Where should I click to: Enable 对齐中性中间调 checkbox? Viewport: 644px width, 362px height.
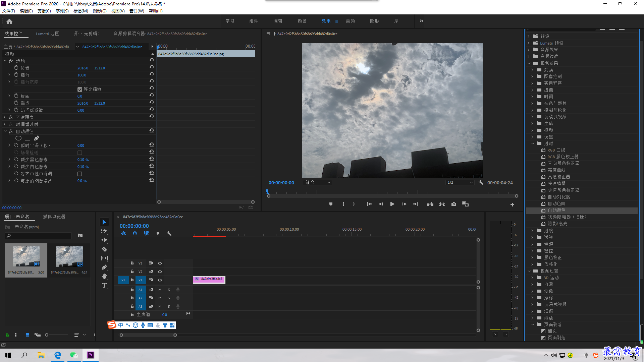point(80,174)
